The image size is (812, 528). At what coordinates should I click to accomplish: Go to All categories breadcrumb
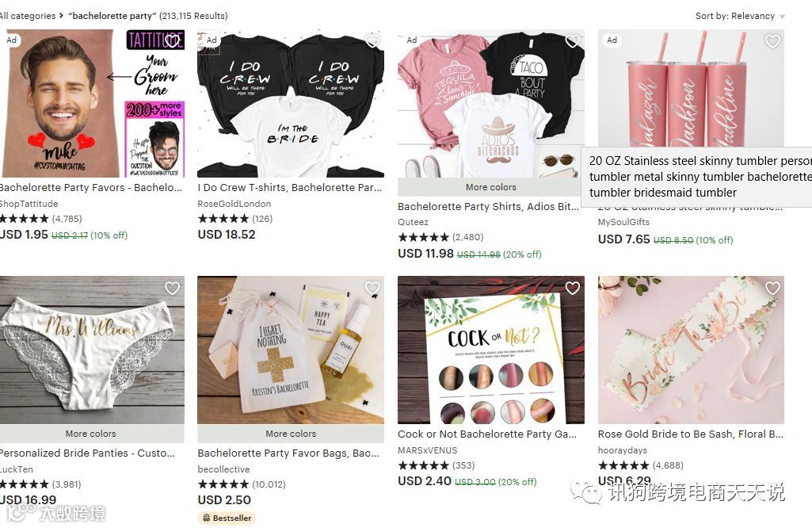[28, 16]
